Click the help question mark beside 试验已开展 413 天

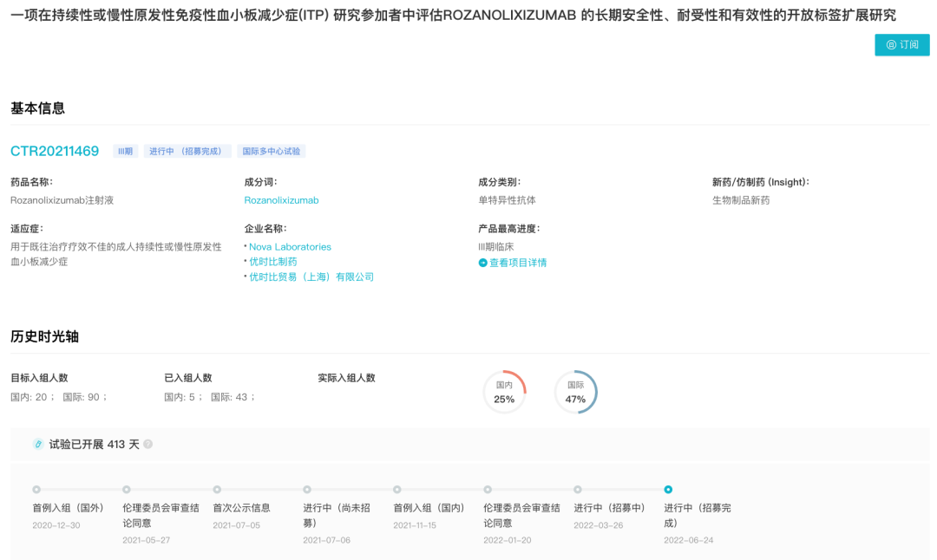point(148,444)
